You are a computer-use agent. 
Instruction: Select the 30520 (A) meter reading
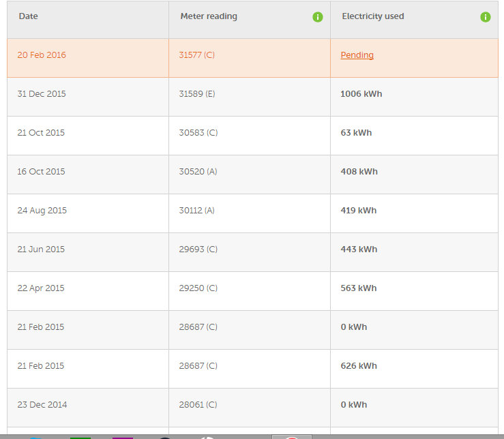pos(198,172)
